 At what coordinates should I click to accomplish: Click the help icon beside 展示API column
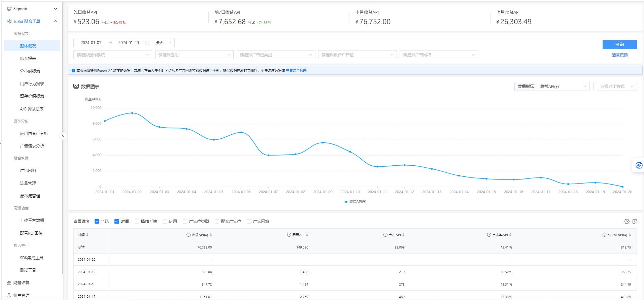289,235
